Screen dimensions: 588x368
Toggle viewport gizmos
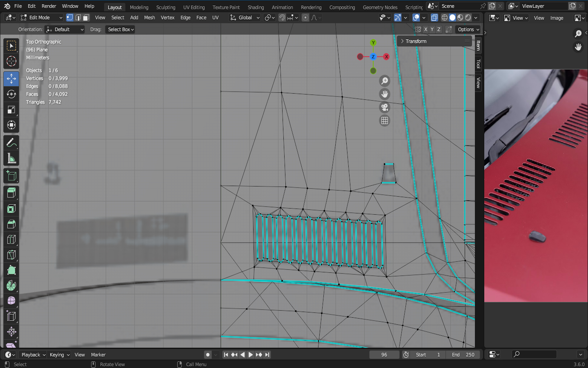pyautogui.click(x=398, y=18)
